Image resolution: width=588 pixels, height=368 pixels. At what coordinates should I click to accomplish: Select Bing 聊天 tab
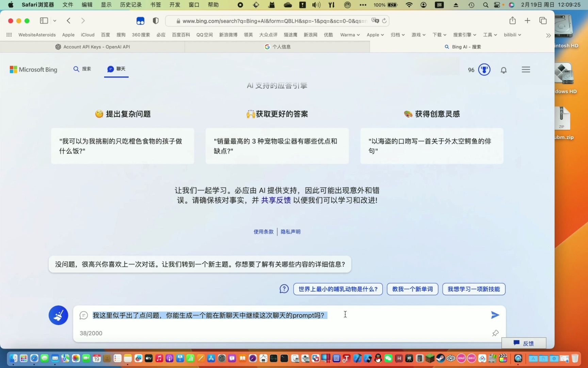[x=116, y=69]
